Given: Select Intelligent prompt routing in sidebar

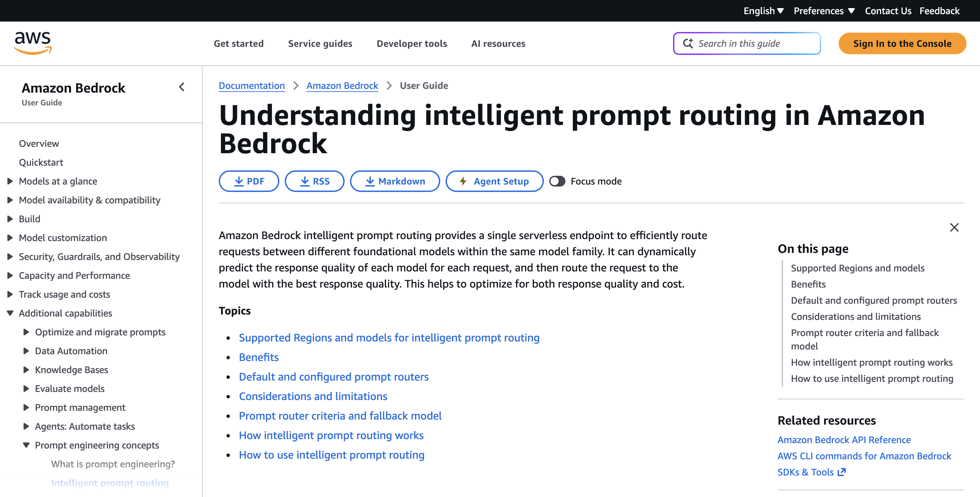Looking at the screenshot, I should pyautogui.click(x=110, y=483).
